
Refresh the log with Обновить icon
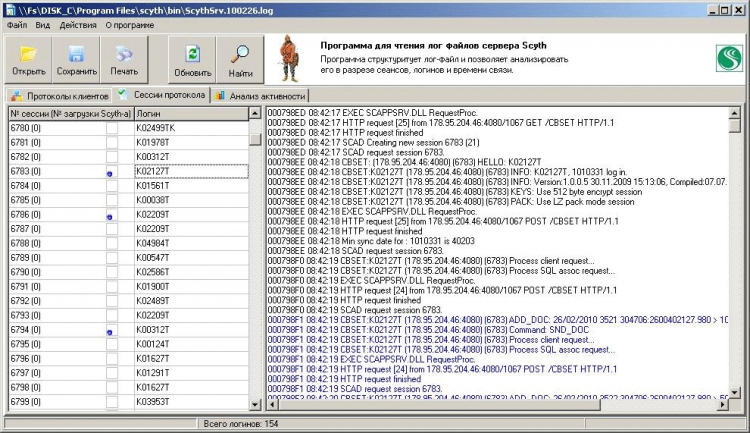[192, 54]
